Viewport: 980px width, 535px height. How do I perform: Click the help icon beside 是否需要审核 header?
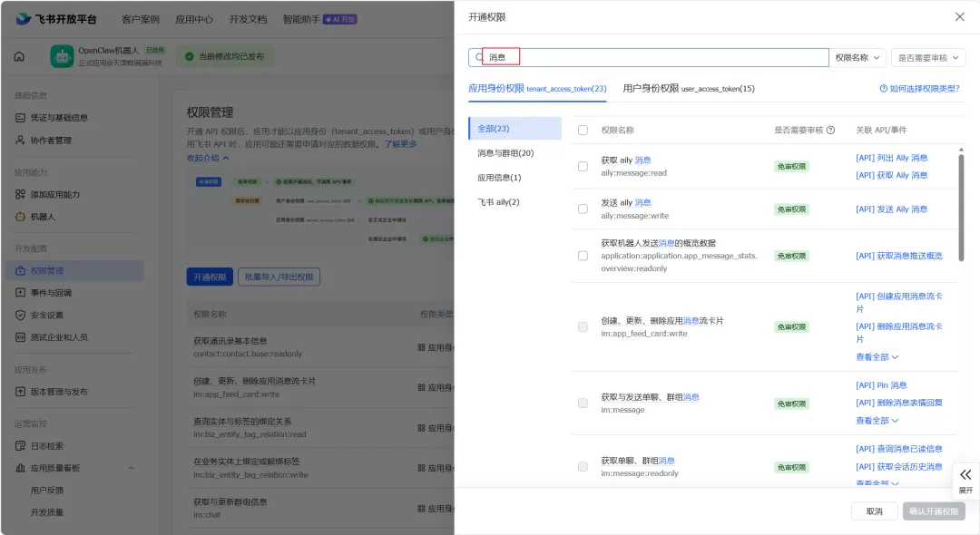click(830, 130)
